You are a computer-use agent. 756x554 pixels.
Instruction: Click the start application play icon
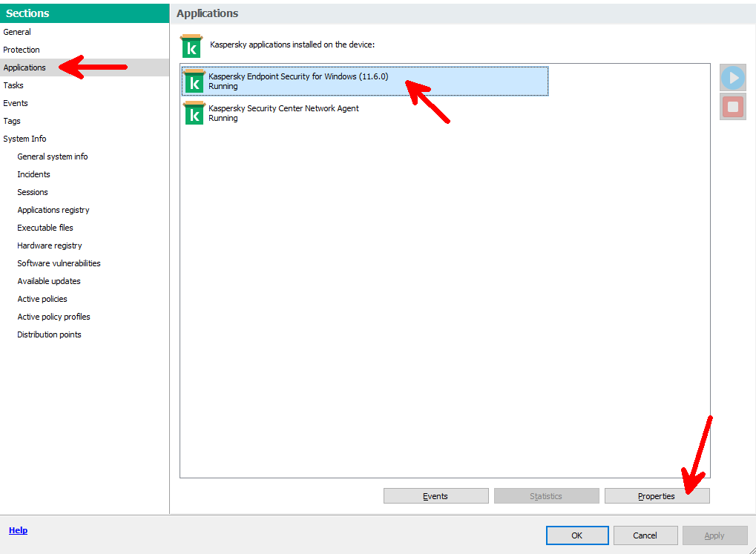733,78
